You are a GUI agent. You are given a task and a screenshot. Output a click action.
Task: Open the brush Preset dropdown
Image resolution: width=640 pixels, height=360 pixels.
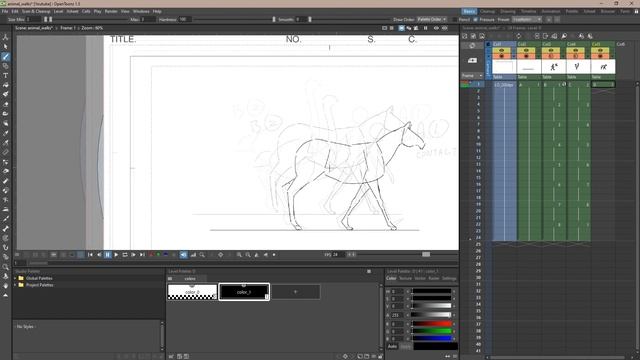(x=527, y=20)
